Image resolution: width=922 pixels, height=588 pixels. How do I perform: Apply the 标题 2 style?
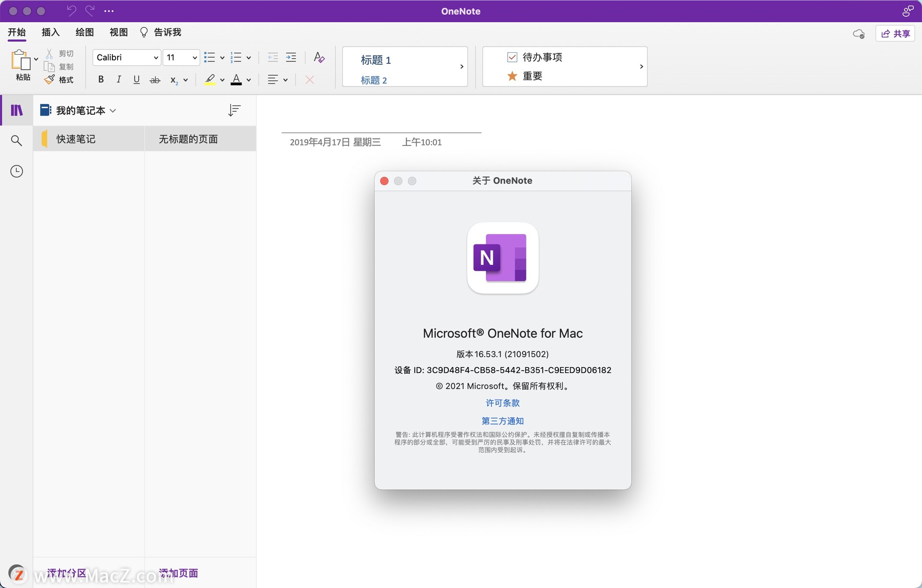pos(374,80)
